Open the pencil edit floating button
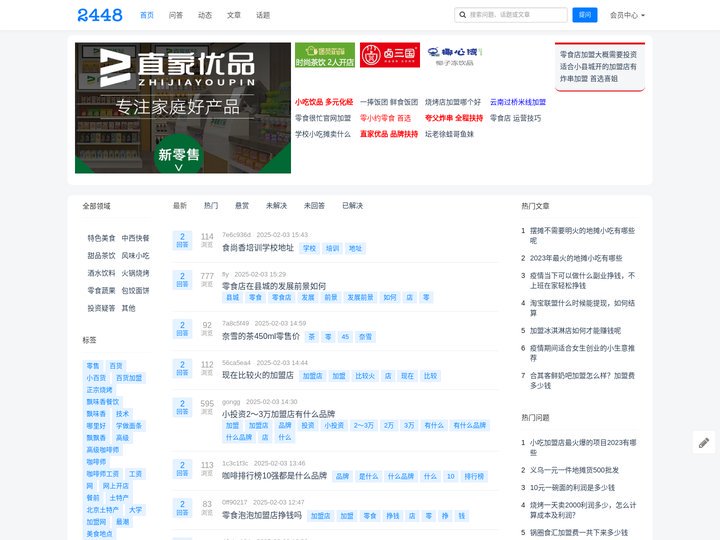The image size is (720, 540). click(704, 443)
